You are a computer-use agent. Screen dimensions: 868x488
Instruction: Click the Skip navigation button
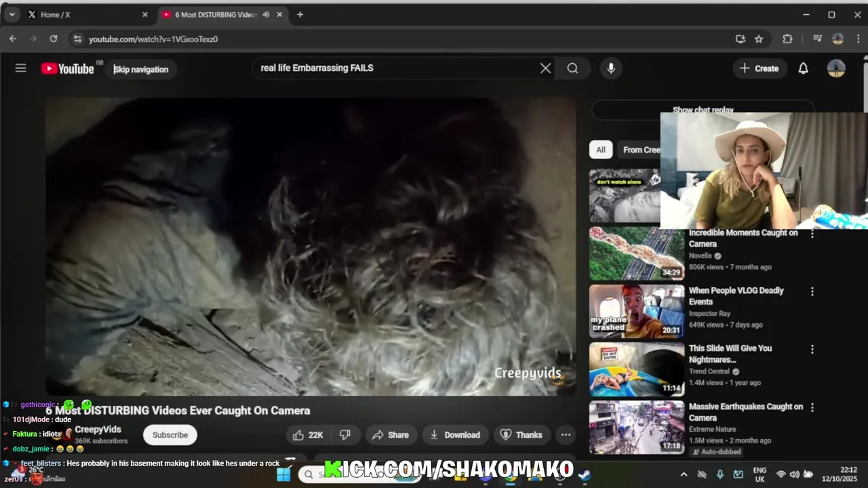[x=140, y=69]
